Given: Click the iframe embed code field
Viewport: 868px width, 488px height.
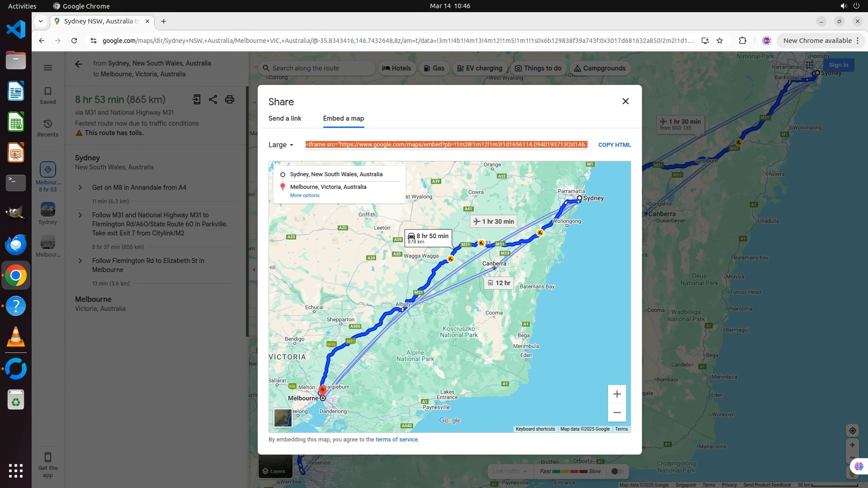Looking at the screenshot, I should coord(446,145).
